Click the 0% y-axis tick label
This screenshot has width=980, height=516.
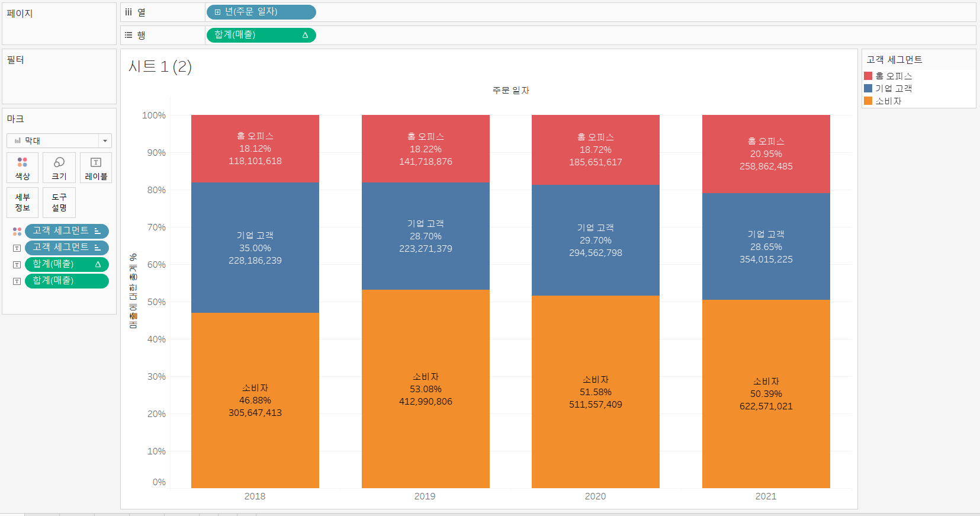tap(159, 482)
